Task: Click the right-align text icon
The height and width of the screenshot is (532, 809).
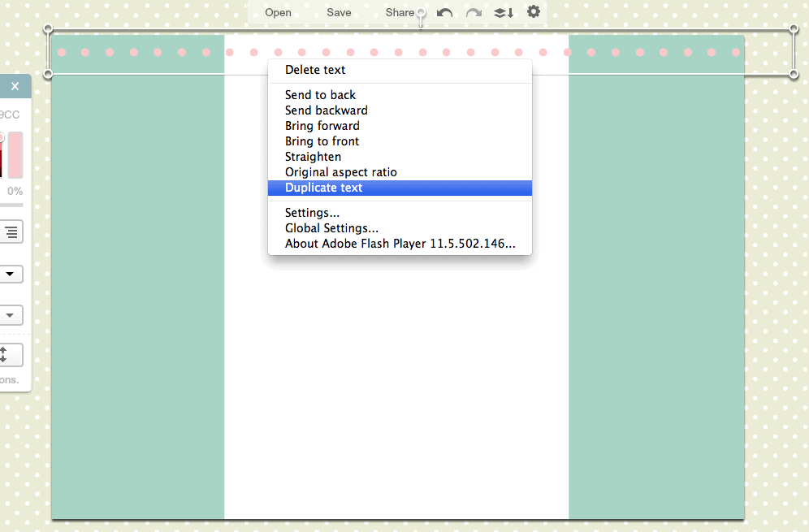Action: (x=11, y=232)
